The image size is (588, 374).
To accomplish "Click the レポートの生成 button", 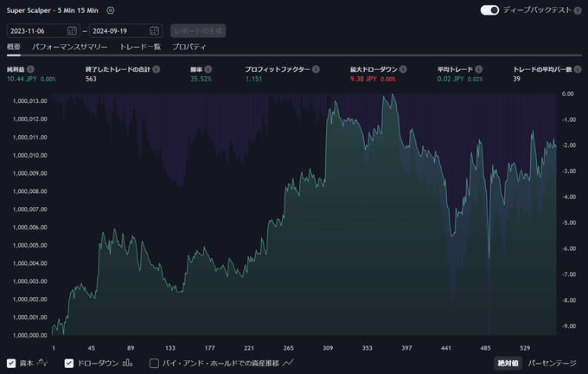I will pyautogui.click(x=198, y=30).
